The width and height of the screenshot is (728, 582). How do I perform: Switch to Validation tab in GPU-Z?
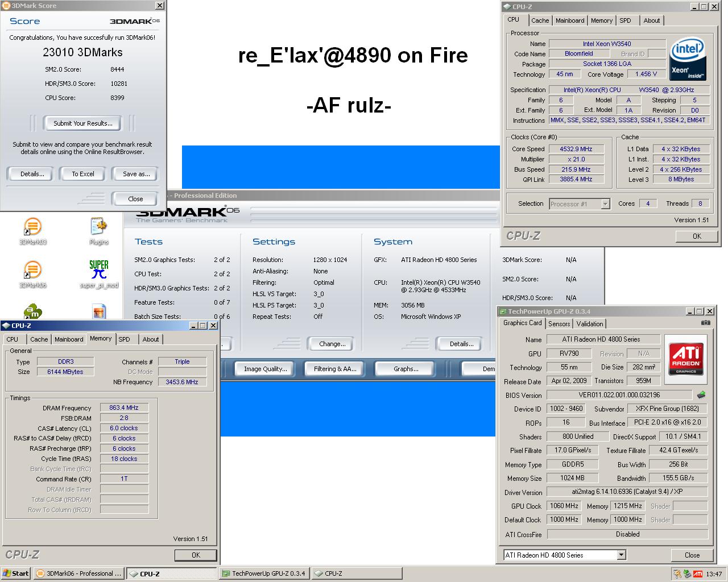pos(590,323)
